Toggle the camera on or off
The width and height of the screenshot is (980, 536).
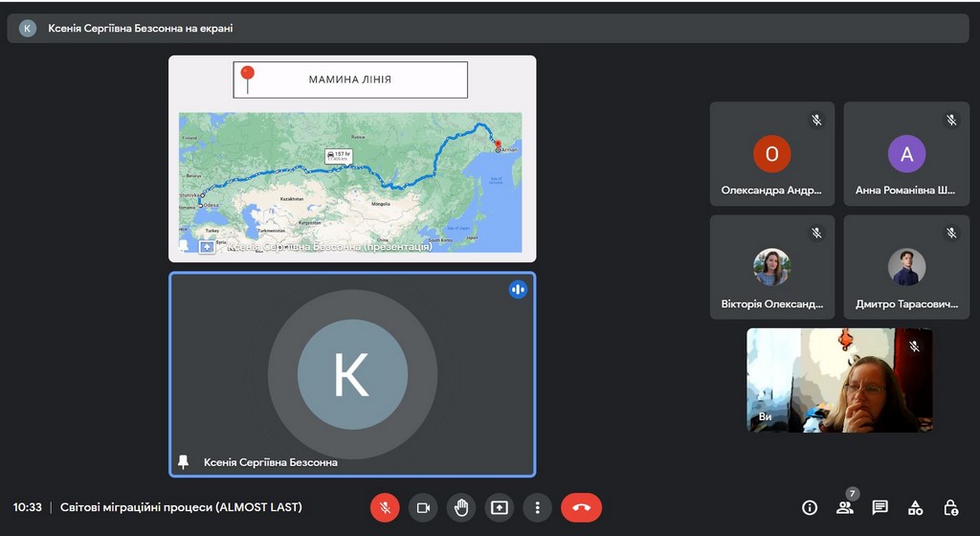tap(423, 507)
